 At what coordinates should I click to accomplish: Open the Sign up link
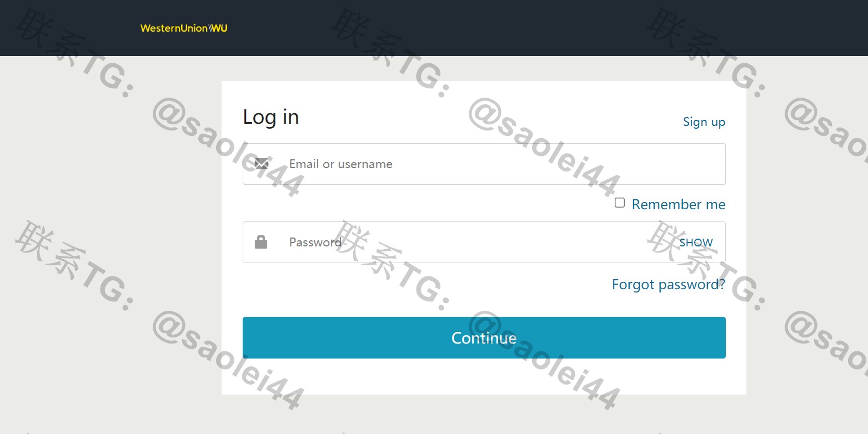tap(704, 122)
